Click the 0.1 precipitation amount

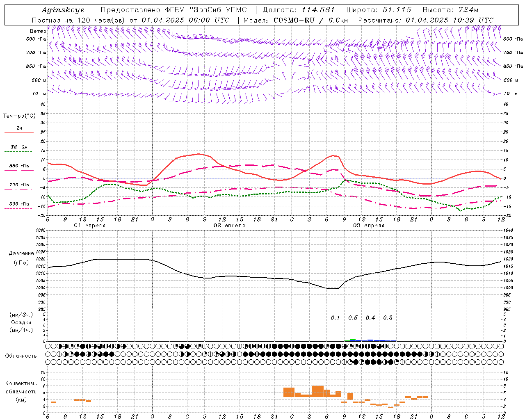point(336,317)
